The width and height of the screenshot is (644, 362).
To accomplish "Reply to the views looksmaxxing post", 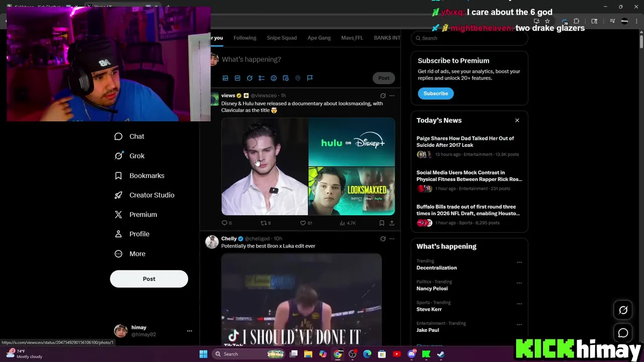I will (x=226, y=223).
